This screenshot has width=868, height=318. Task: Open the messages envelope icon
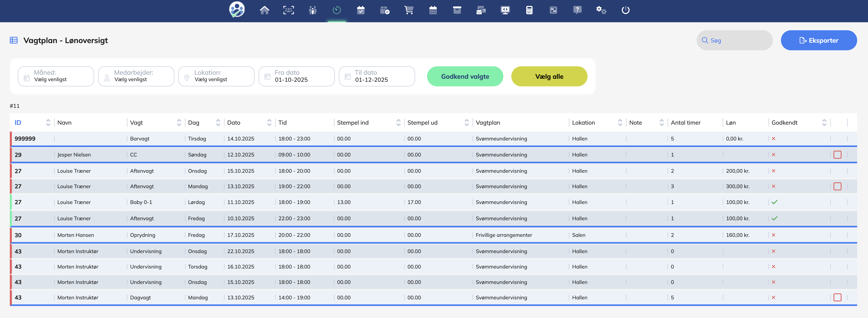point(481,10)
